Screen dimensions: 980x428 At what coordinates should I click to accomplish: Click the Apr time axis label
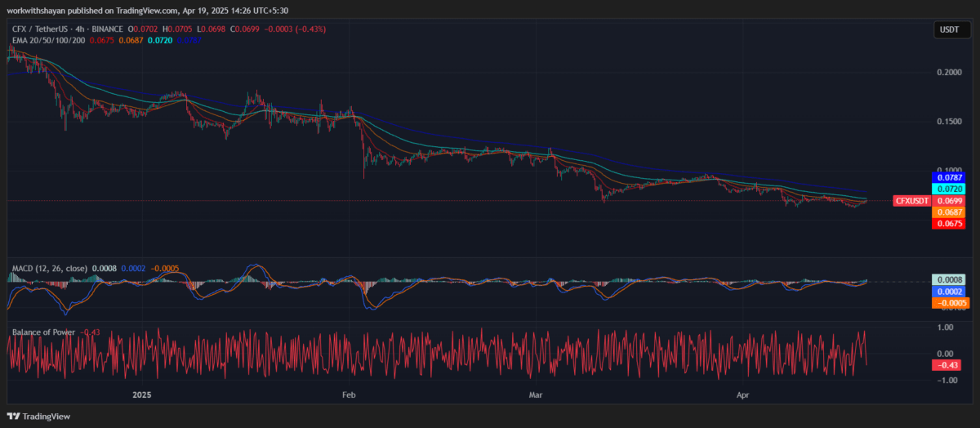(x=742, y=394)
